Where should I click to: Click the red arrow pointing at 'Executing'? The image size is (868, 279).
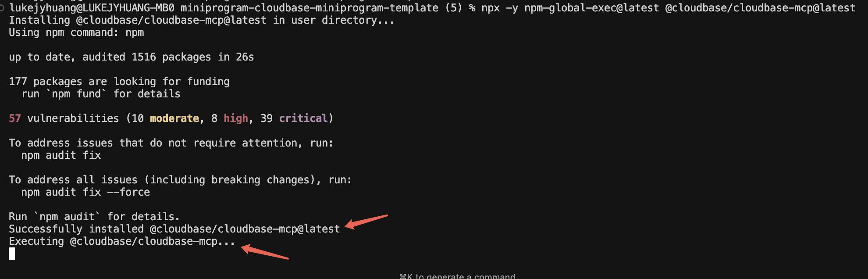tap(265, 252)
